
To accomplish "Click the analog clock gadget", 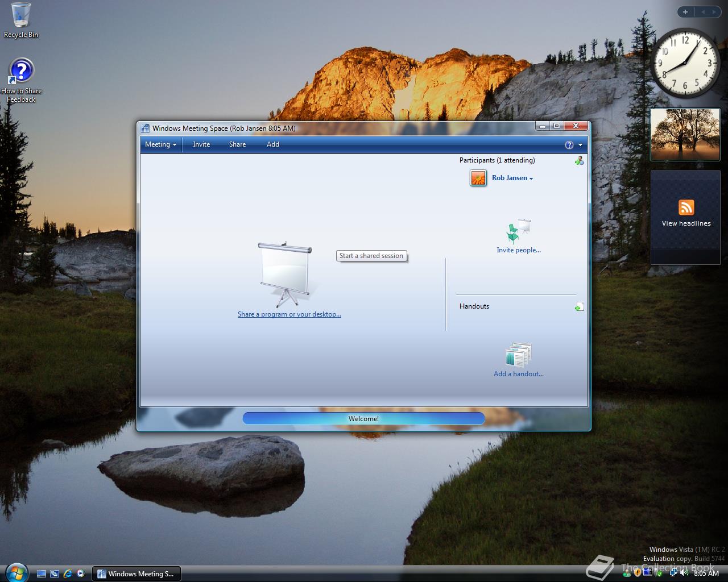I will (685, 63).
